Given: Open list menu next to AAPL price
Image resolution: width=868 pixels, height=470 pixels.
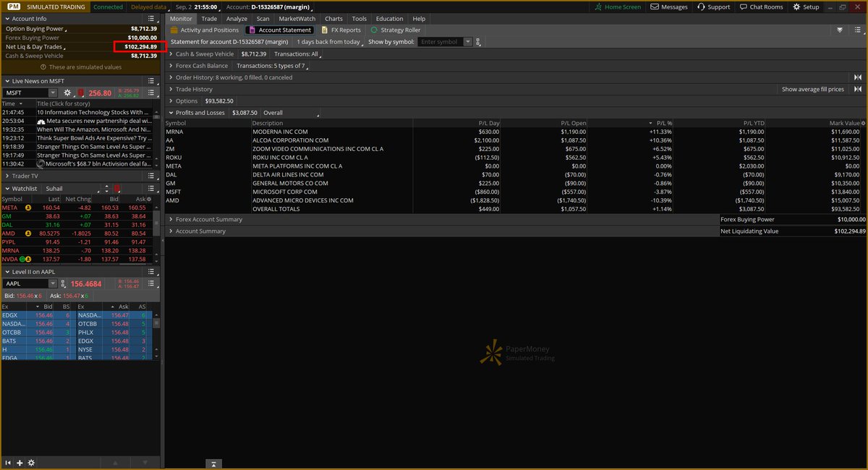Looking at the screenshot, I should pos(151,283).
